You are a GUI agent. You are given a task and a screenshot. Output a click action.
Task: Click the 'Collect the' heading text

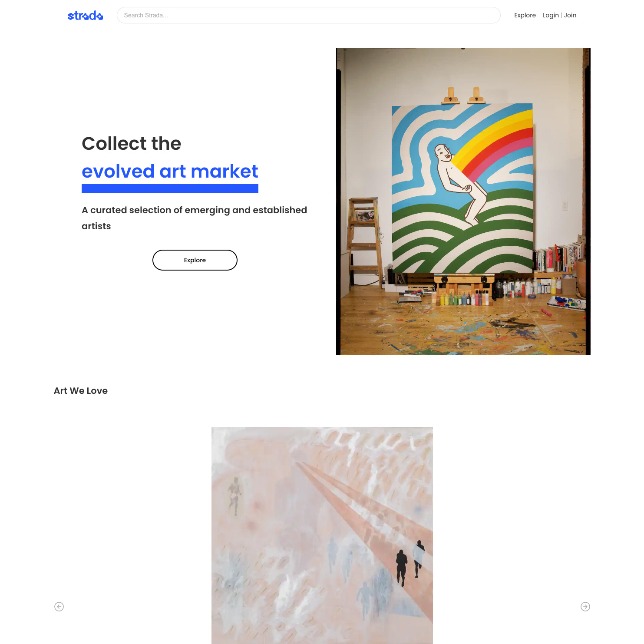click(x=132, y=144)
